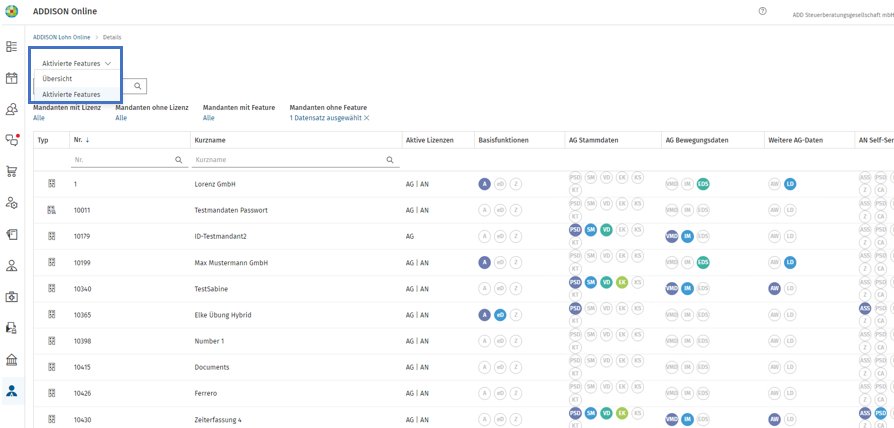The height and width of the screenshot is (428, 894).
Task: Click the type icon for Max Mustermann GmbH
Action: pos(51,262)
